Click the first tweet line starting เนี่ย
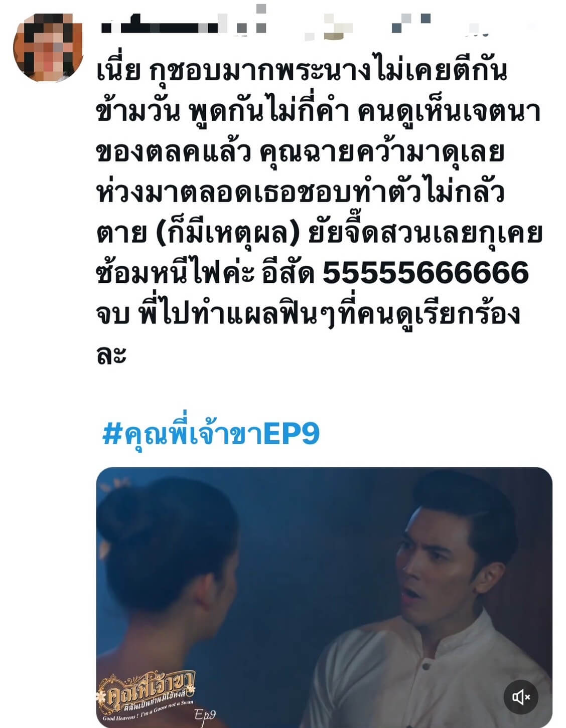The height and width of the screenshot is (728, 566). point(302,71)
